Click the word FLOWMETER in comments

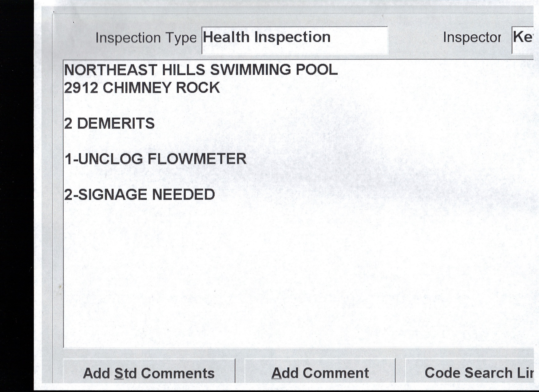pyautogui.click(x=197, y=159)
